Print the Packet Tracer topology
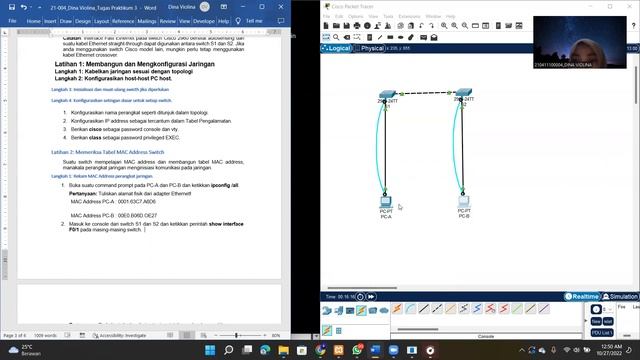This screenshot has height=360, width=640. click(x=357, y=26)
